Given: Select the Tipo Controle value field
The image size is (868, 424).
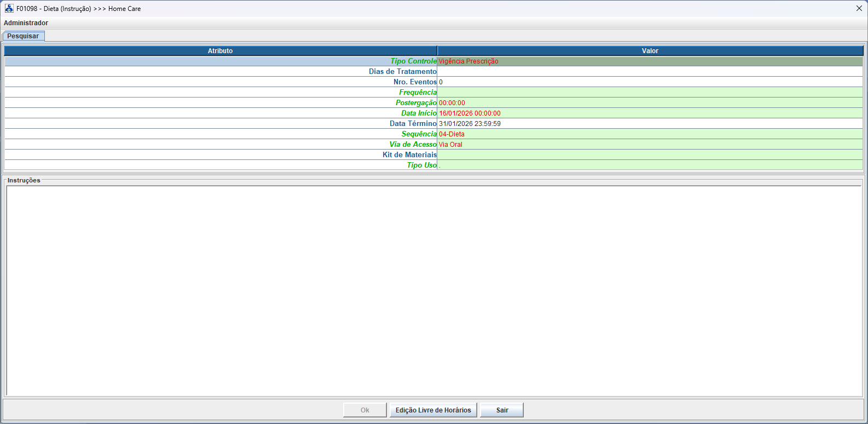Looking at the screenshot, I should pos(650,61).
